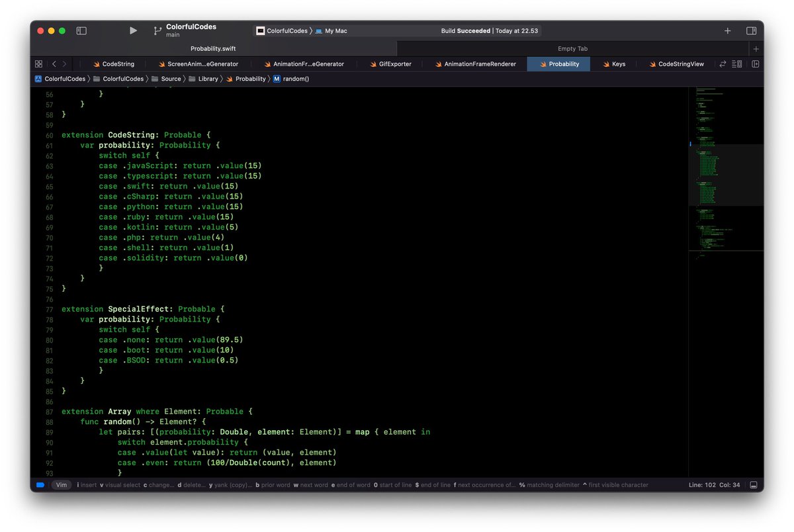Click 'case .php: return .value(4)' line
Viewport: 794px width, 532px height.
click(162, 237)
